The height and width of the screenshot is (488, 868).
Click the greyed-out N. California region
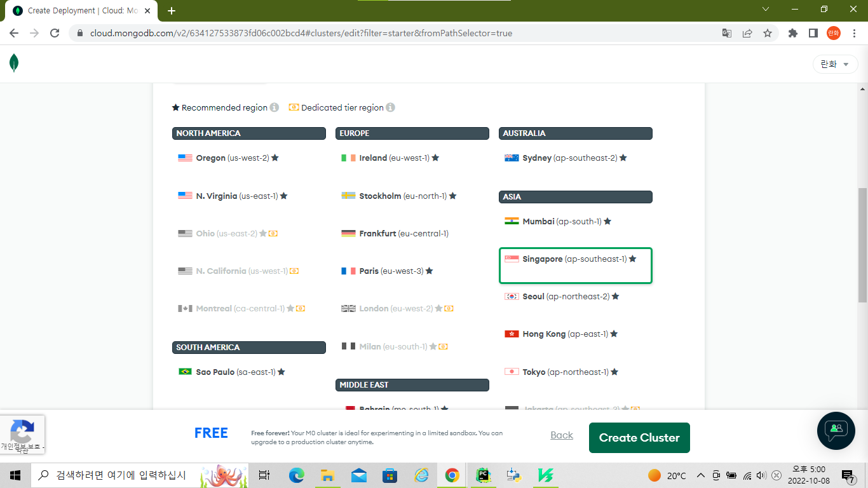248,271
